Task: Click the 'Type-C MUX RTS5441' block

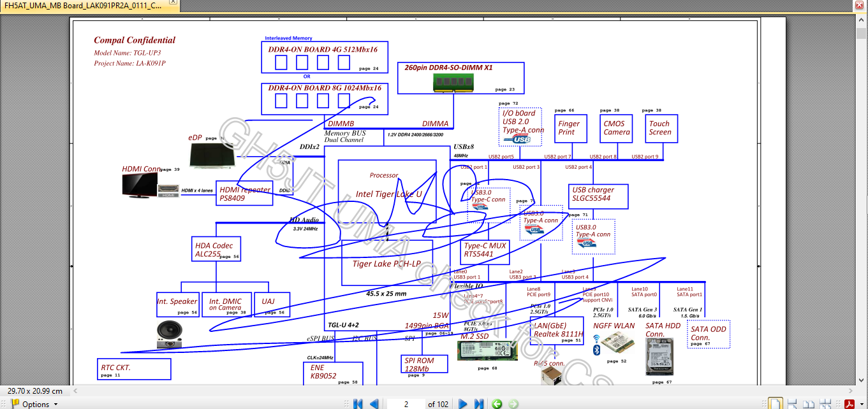Action: (485, 252)
